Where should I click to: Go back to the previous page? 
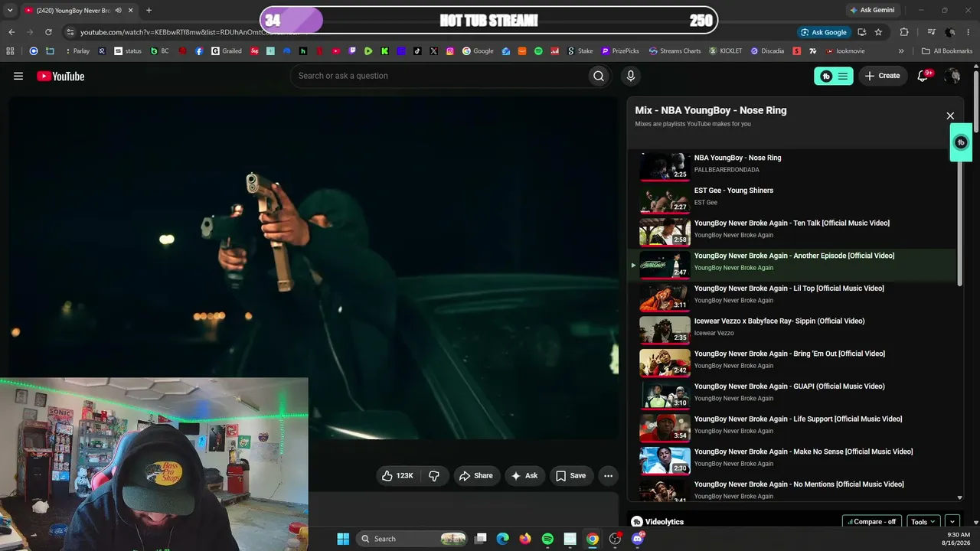click(x=11, y=32)
